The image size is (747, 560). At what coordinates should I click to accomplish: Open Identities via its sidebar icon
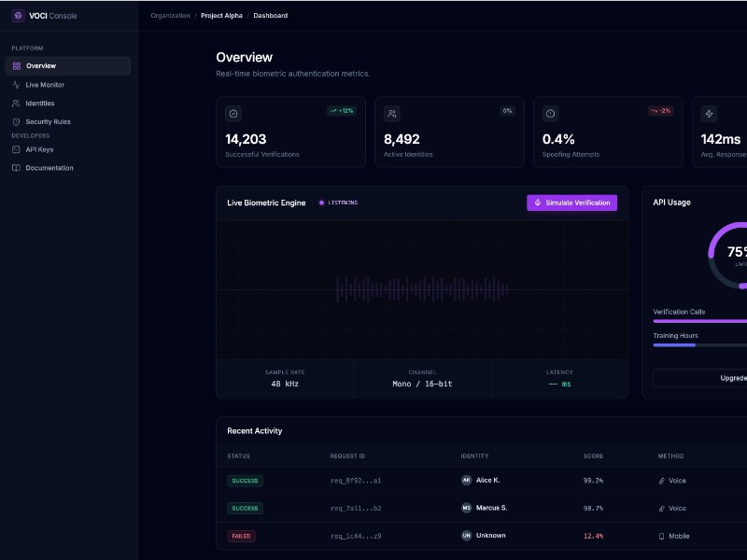point(17,104)
